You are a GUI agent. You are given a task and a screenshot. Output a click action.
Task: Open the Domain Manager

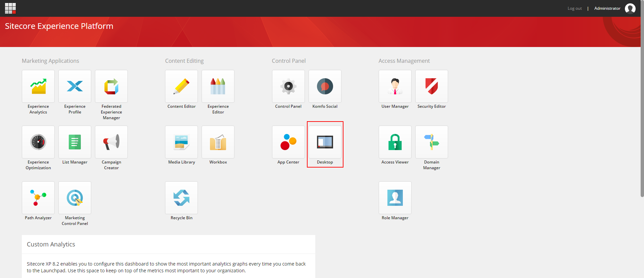pos(432,142)
